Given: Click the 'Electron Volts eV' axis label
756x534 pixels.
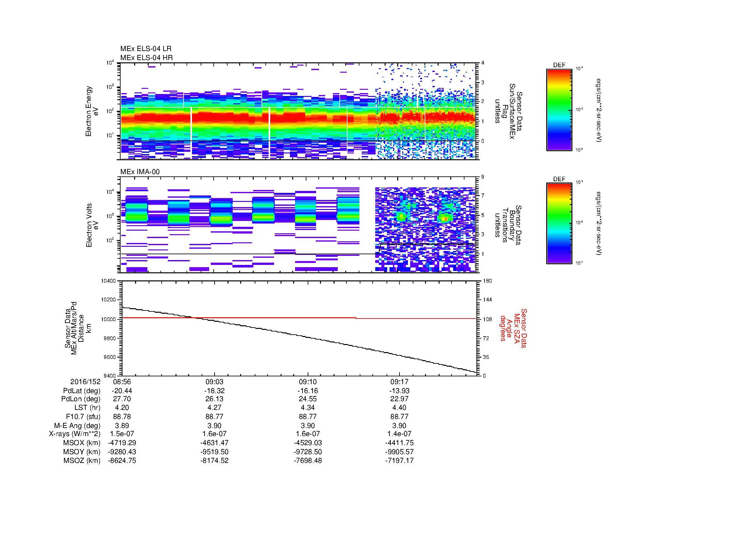Looking at the screenshot, I should (x=92, y=225).
